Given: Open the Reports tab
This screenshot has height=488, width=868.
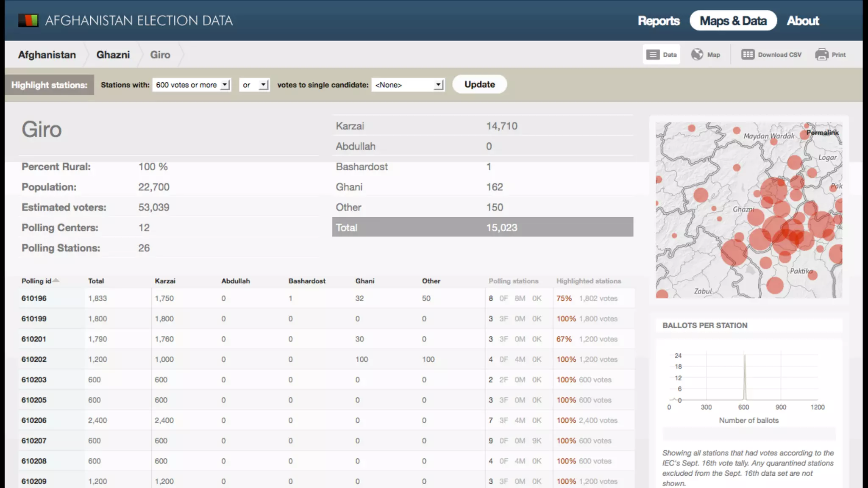Looking at the screenshot, I should 659,21.
